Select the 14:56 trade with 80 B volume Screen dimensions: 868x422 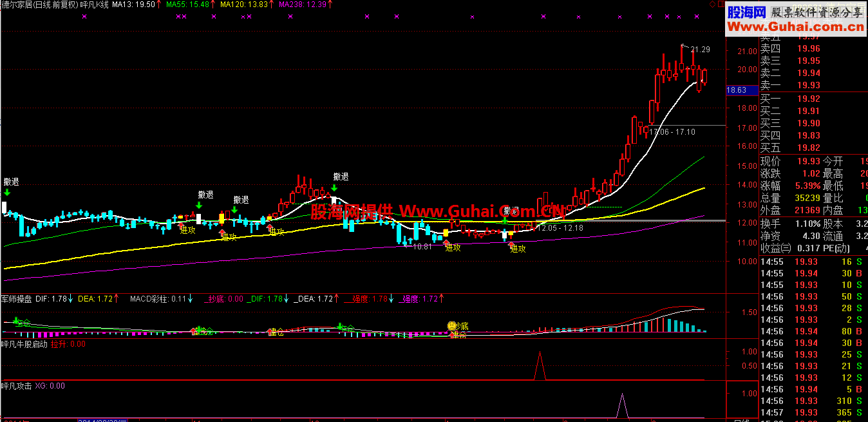(813, 331)
